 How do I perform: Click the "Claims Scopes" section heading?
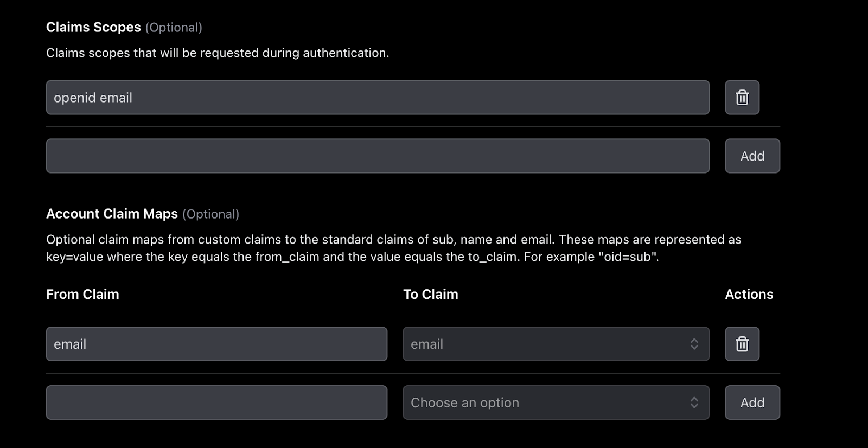click(93, 27)
